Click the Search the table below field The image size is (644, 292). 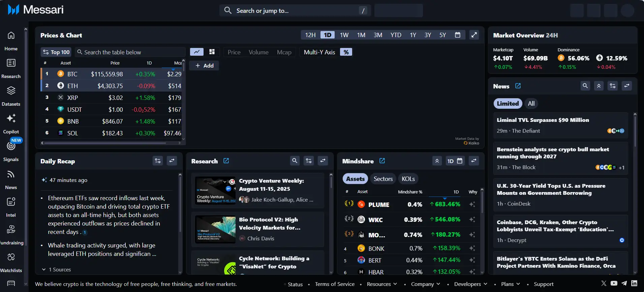click(131, 52)
